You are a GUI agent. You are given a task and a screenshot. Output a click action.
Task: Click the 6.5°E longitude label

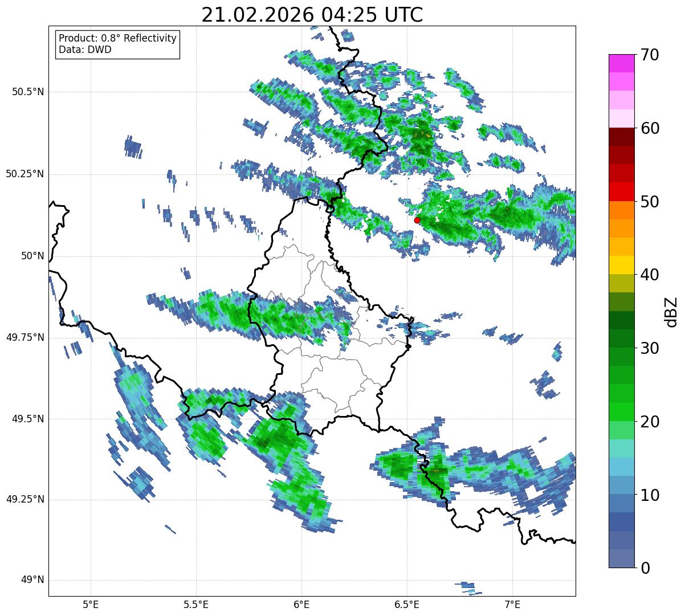click(407, 604)
